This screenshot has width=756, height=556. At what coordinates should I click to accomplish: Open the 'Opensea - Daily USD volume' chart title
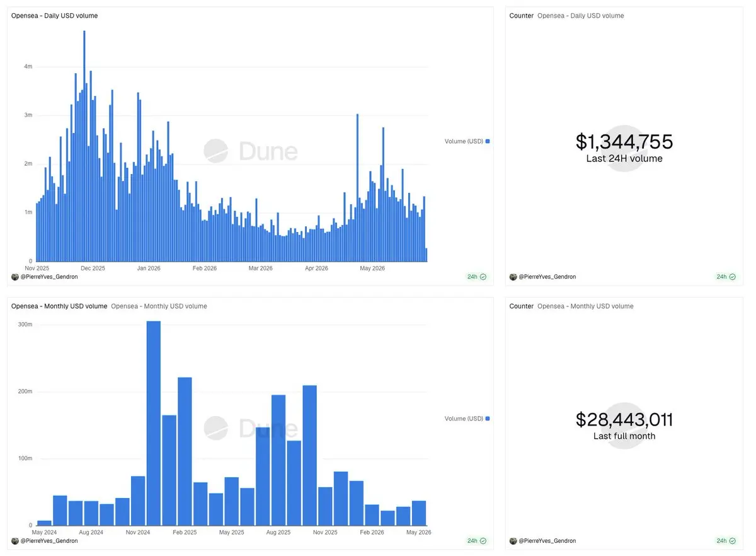(55, 16)
